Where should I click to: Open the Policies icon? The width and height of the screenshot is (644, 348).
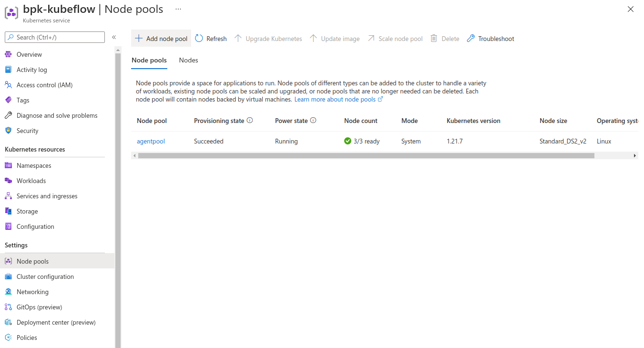tap(8, 338)
